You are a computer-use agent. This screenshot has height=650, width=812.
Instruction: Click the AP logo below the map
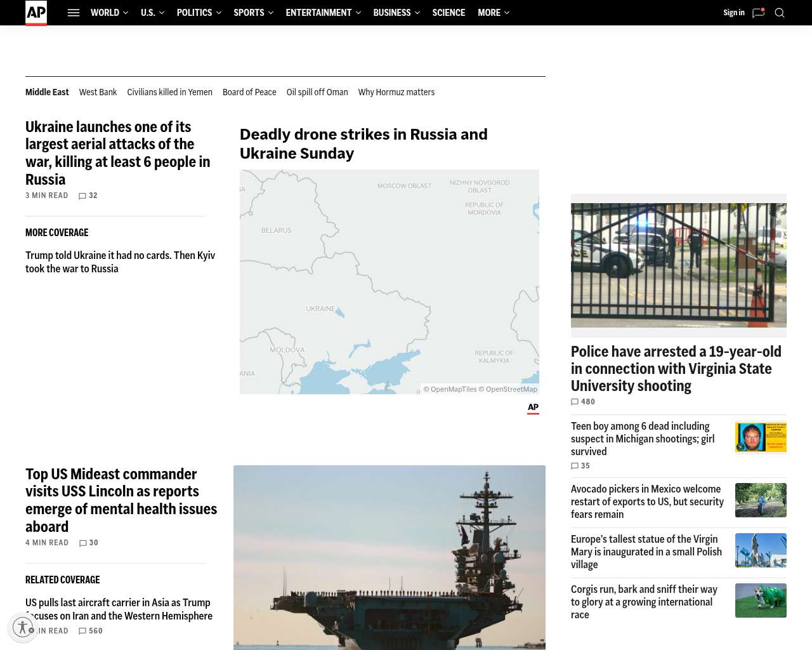(533, 408)
